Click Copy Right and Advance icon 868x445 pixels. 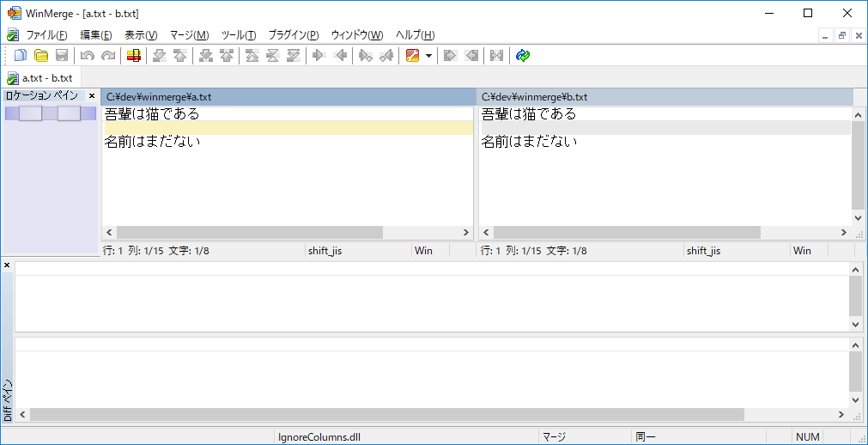[x=365, y=56]
